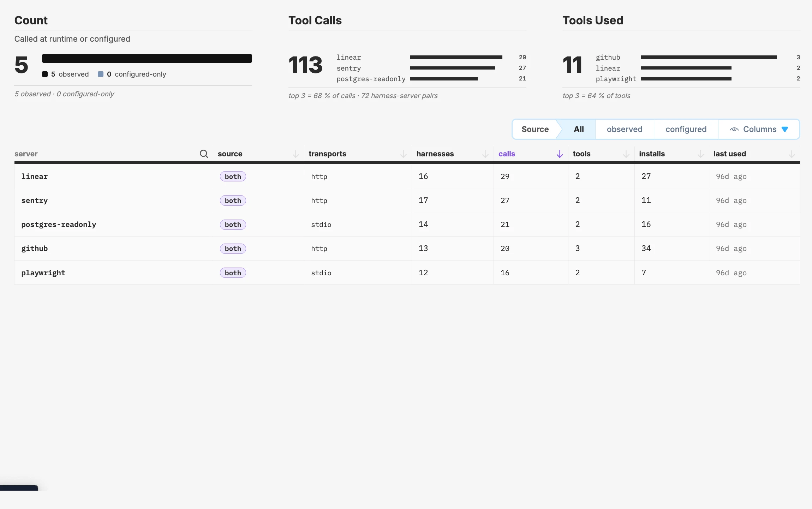
Task: Click 72 harness-server pairs summary text
Action: point(399,96)
